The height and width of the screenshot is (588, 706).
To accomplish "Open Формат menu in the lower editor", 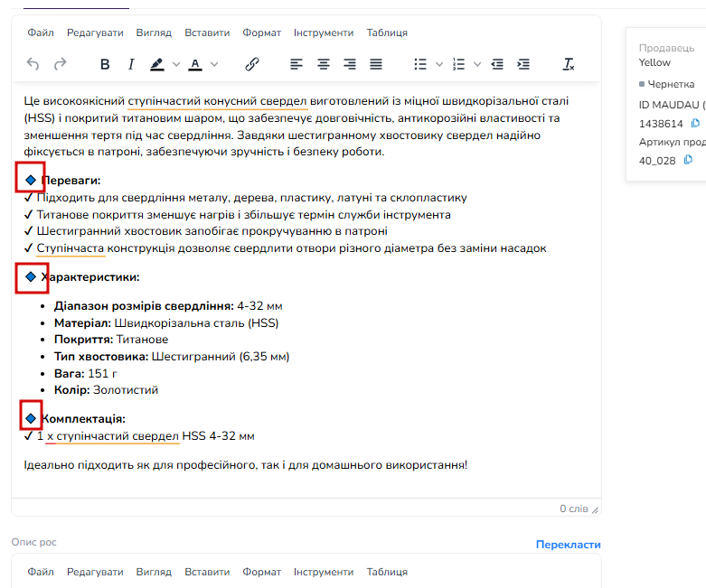I will (x=261, y=572).
